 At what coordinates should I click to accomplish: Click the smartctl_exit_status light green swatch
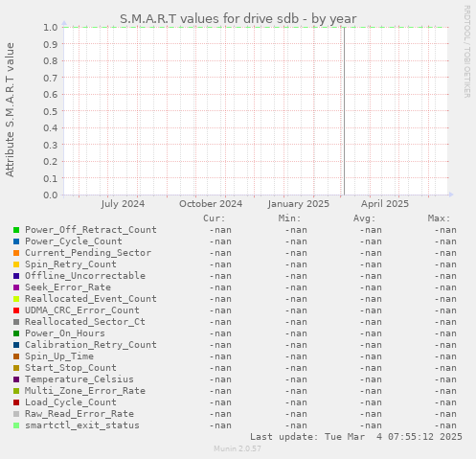pos(16,425)
